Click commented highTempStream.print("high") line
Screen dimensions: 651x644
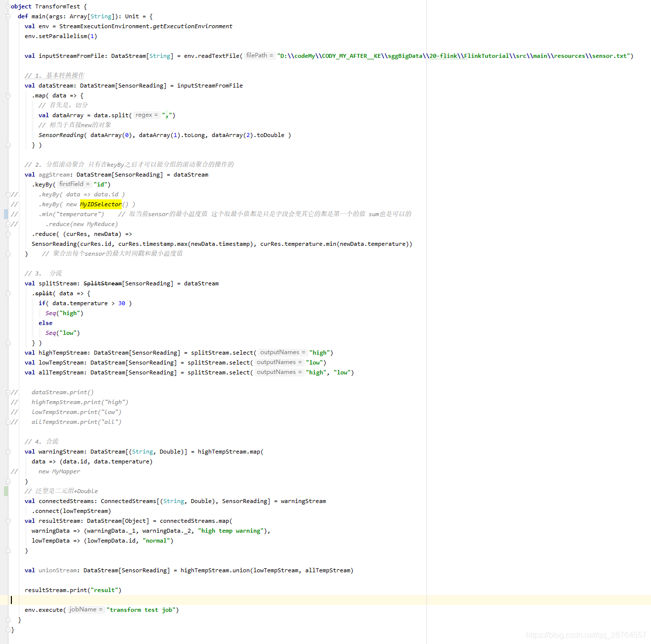click(80, 402)
